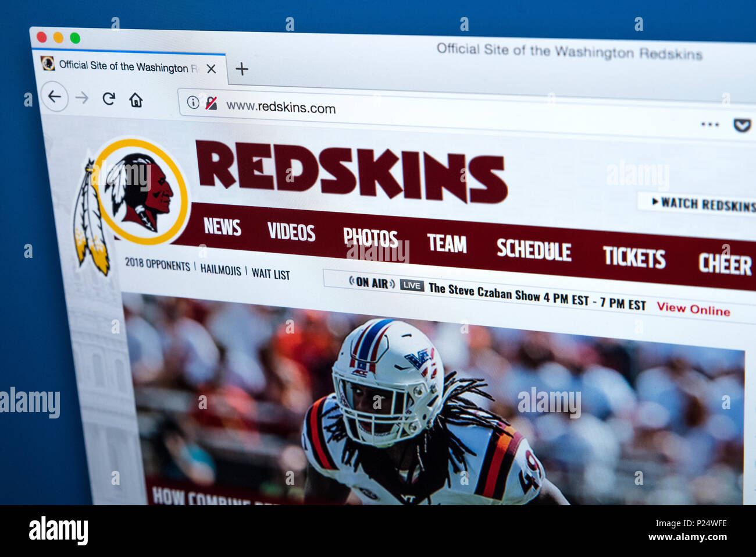Viewport: 756px width, 557px height.
Task: Open the NEWS menu item
Action: pyautogui.click(x=222, y=226)
